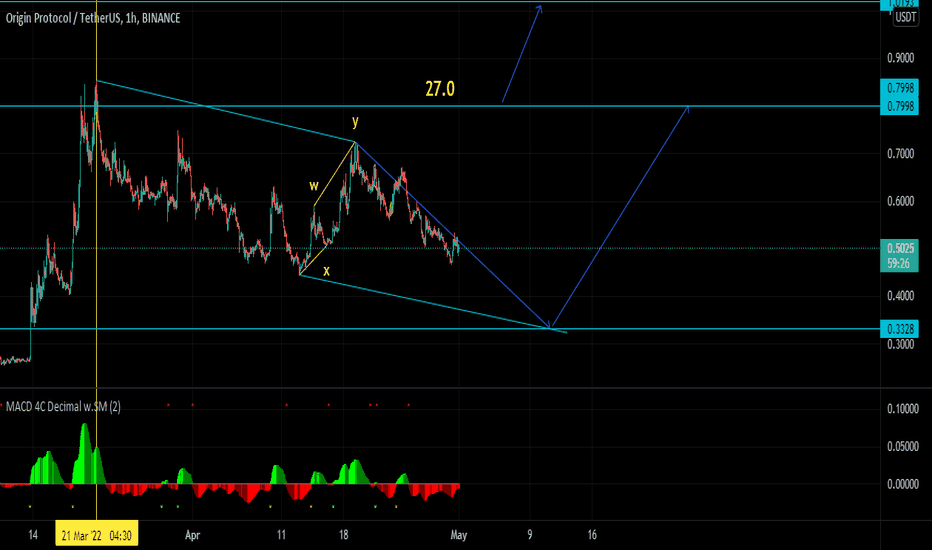Click the 0.10000 MACD scale value
This screenshot has height=550, width=932.
tap(903, 408)
